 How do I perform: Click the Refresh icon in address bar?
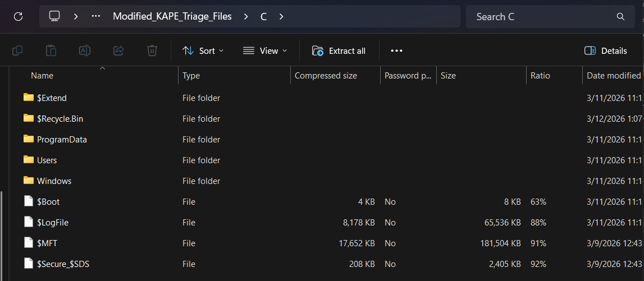[x=18, y=17]
